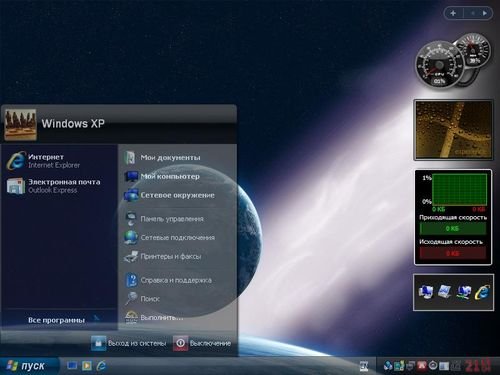Viewport: 500px width, 375px height.
Task: Open Панель управления
Action: (164, 219)
